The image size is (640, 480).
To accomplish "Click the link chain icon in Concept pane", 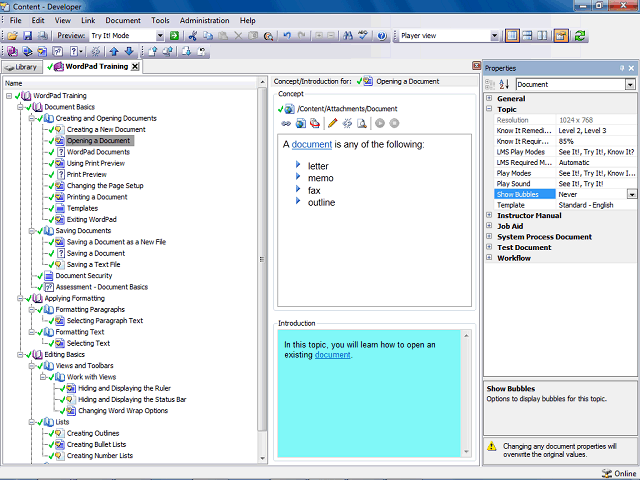I will click(x=286, y=123).
